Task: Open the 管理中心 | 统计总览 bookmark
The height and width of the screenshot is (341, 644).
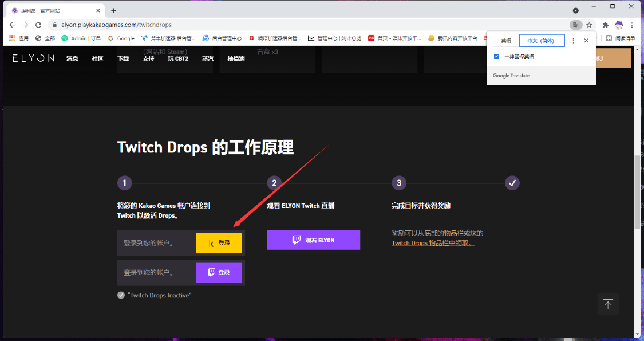Action: click(x=335, y=38)
